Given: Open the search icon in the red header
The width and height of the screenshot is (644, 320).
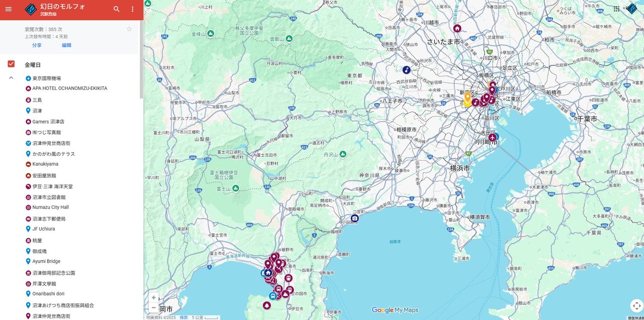Looking at the screenshot, I should click(x=117, y=9).
